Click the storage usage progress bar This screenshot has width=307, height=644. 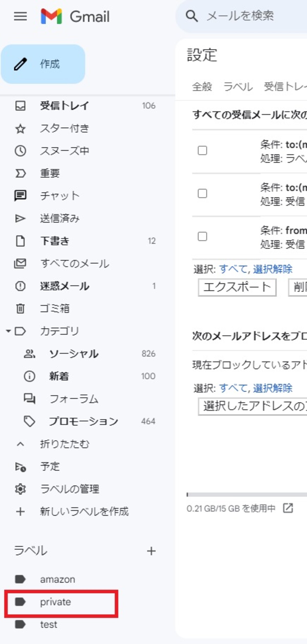pos(247,495)
